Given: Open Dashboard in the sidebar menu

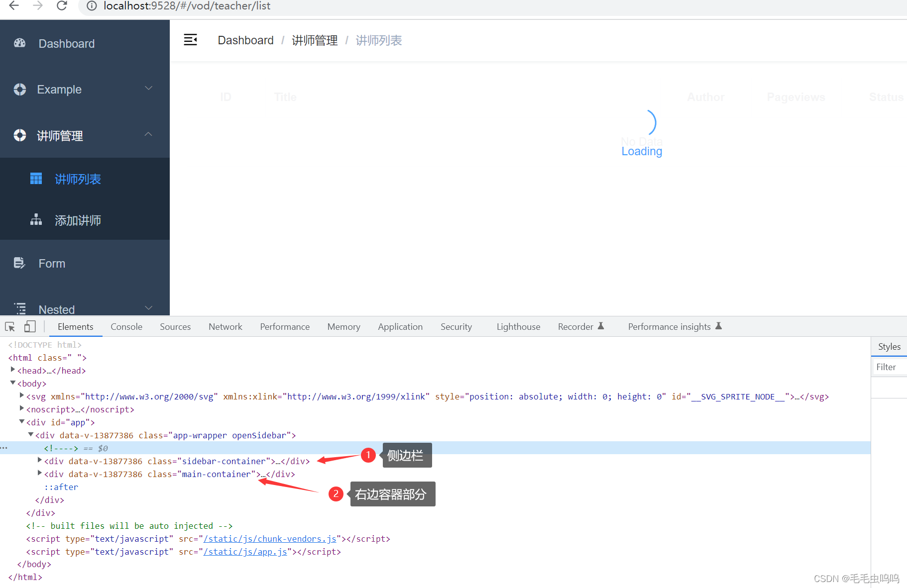Looking at the screenshot, I should click(x=67, y=44).
